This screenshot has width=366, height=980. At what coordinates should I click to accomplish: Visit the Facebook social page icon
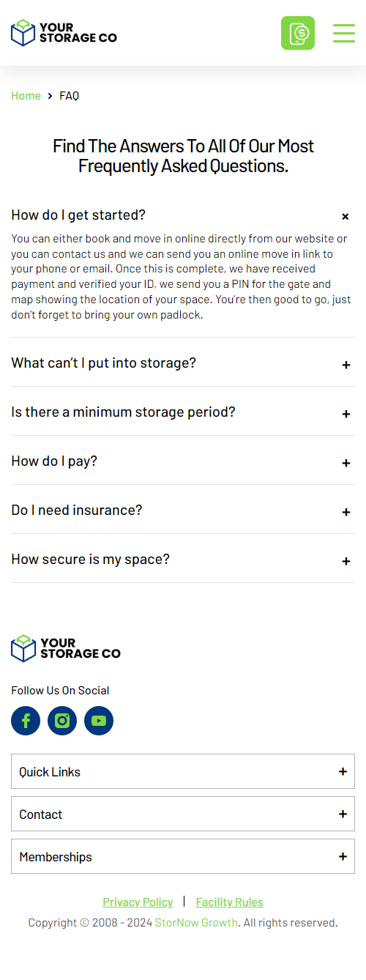tap(26, 721)
